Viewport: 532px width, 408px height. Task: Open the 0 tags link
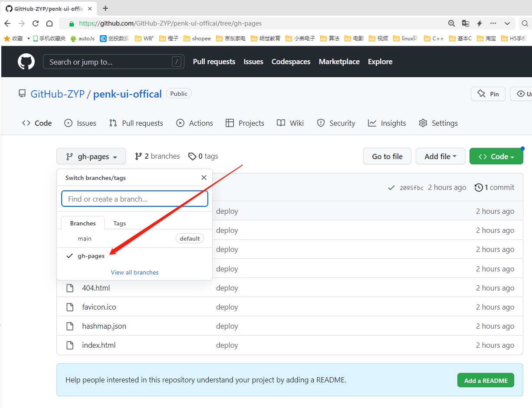pyautogui.click(x=204, y=156)
